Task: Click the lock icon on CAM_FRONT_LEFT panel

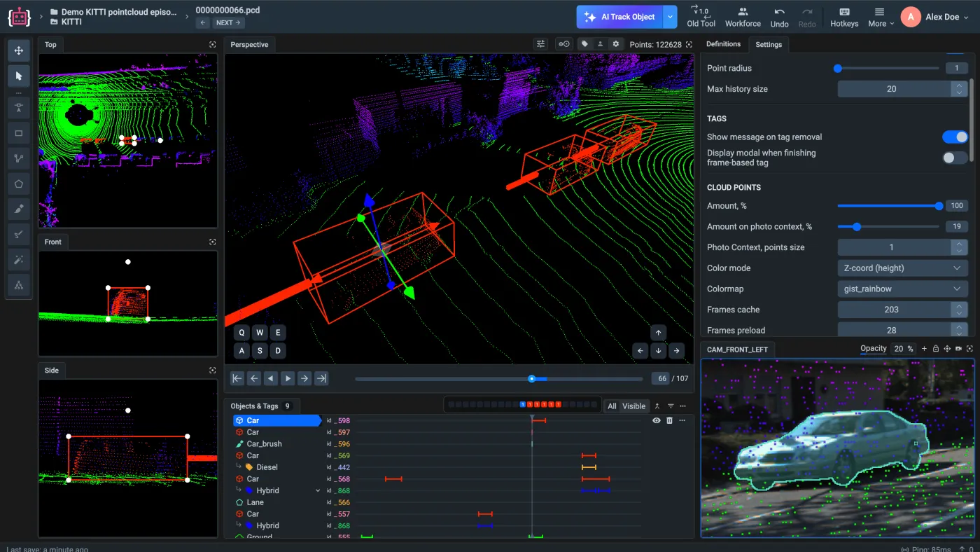Action: pos(935,348)
